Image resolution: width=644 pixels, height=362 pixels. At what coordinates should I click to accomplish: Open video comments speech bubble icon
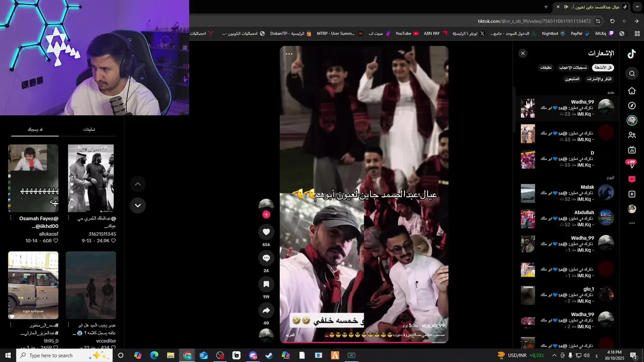pos(266,258)
